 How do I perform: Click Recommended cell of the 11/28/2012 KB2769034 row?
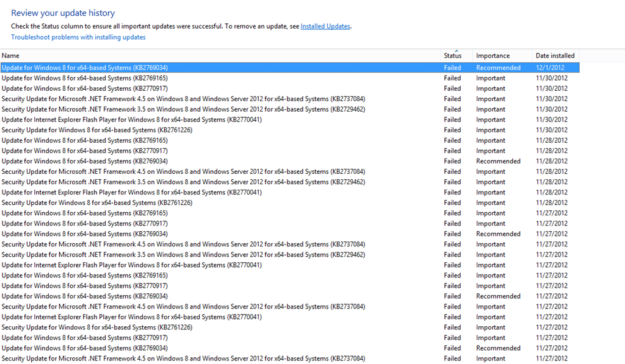498,162
